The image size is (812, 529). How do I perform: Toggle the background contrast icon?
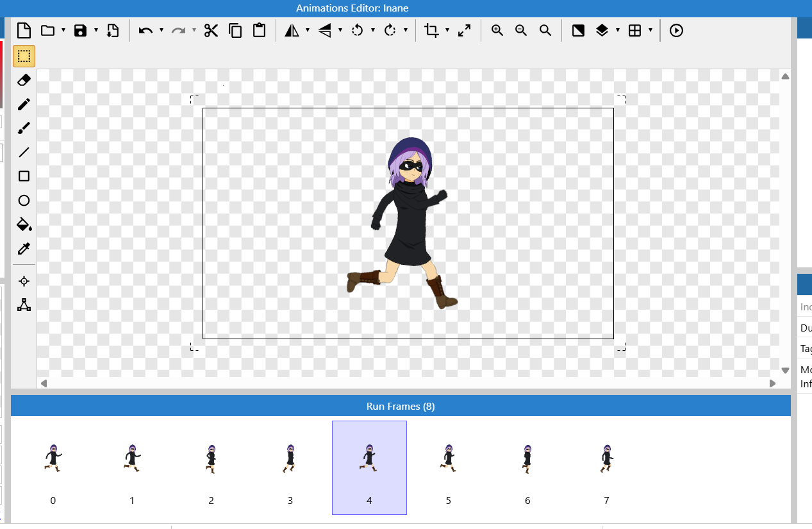click(578, 30)
